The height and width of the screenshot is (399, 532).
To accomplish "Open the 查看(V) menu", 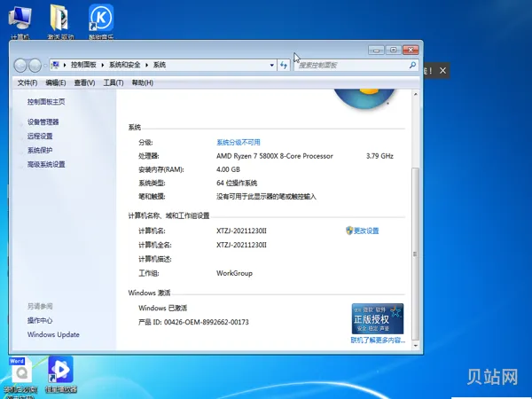I will [84, 82].
